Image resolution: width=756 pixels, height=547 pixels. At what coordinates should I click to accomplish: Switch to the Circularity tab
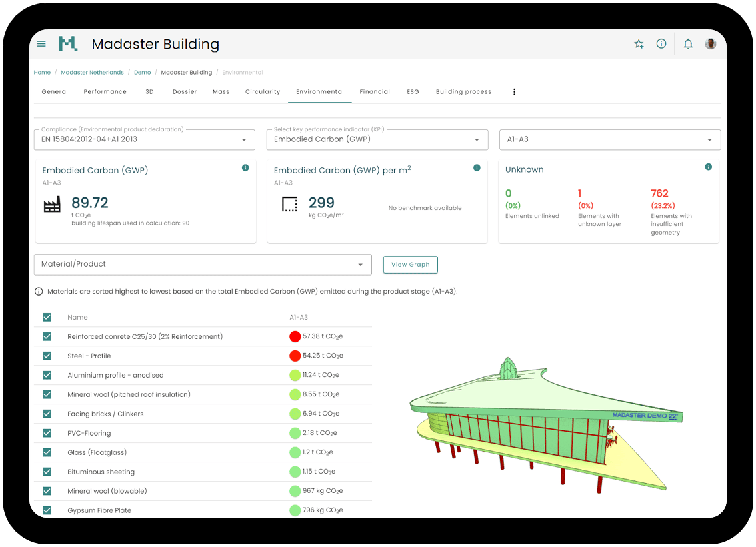(x=263, y=91)
